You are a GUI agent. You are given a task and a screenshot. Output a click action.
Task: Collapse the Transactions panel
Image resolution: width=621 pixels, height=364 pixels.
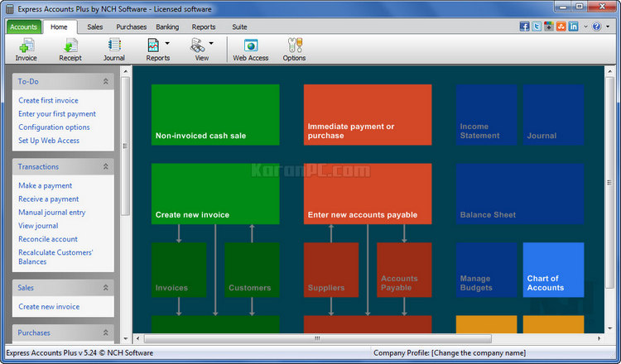106,166
